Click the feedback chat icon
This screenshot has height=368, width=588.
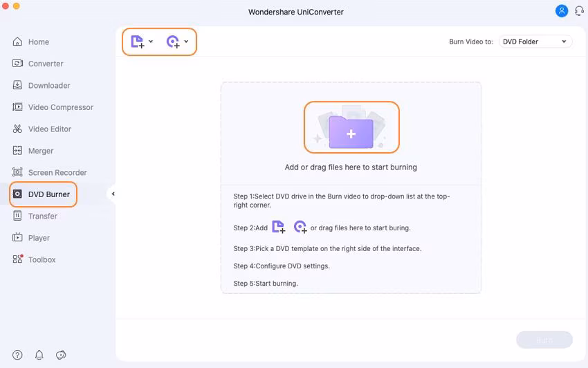tap(61, 355)
